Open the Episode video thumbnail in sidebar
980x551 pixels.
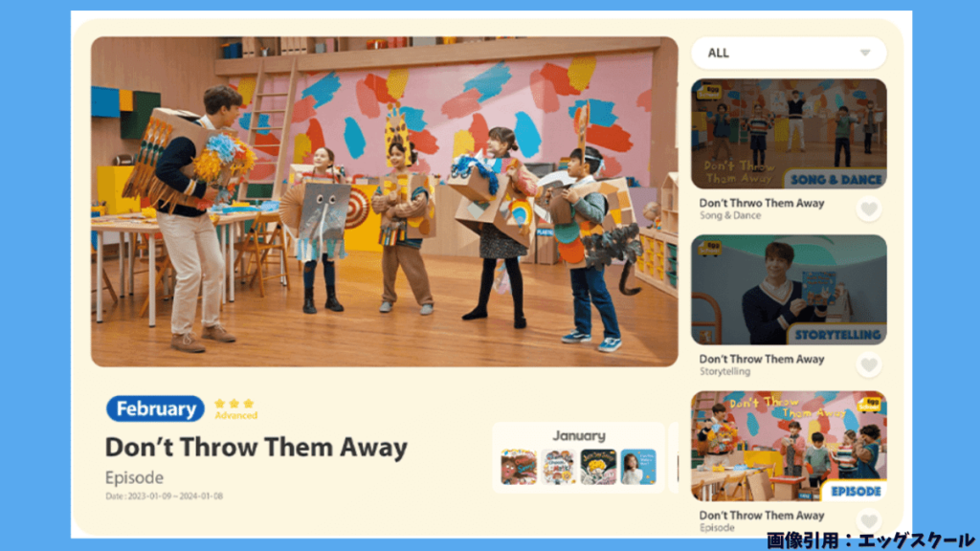789,446
